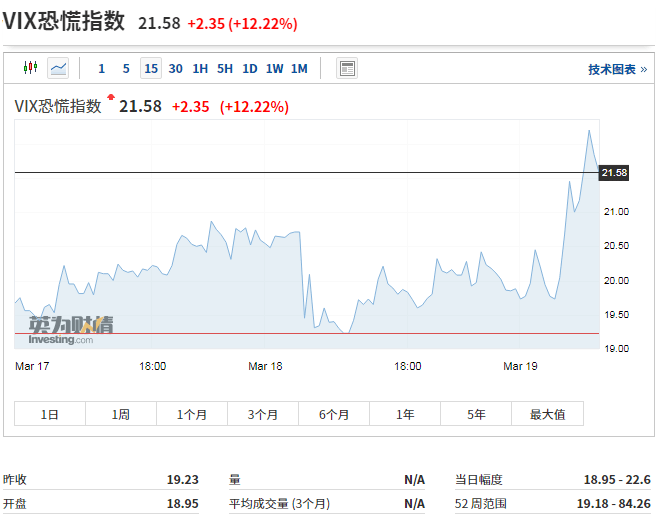
Task: Select the area line chart icon
Action: point(58,68)
